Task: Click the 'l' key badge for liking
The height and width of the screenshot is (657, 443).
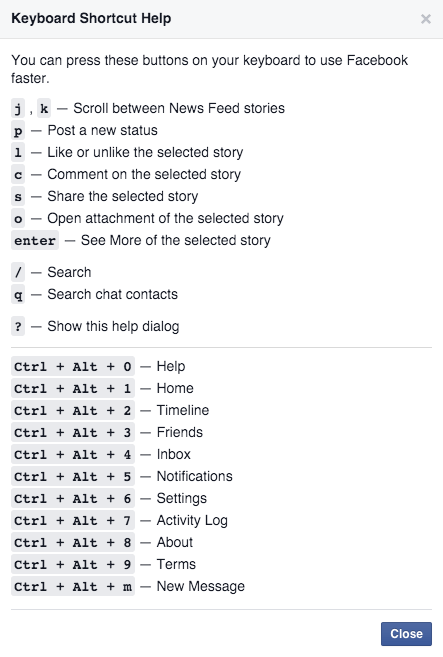Action: click(18, 153)
